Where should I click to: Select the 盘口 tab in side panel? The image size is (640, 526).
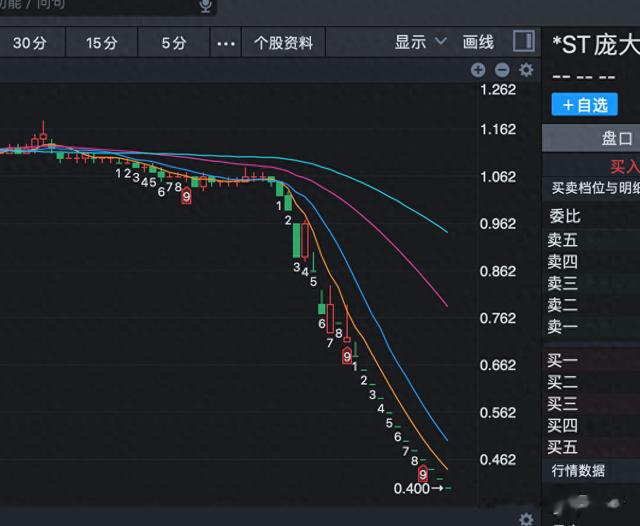[x=616, y=138]
